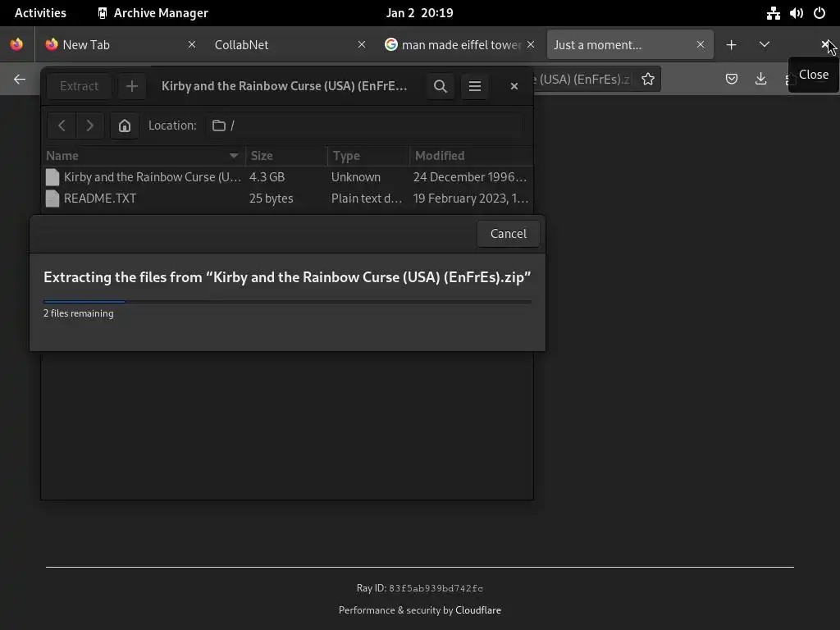
Task: Sort by the Size column header
Action: pyautogui.click(x=286, y=156)
